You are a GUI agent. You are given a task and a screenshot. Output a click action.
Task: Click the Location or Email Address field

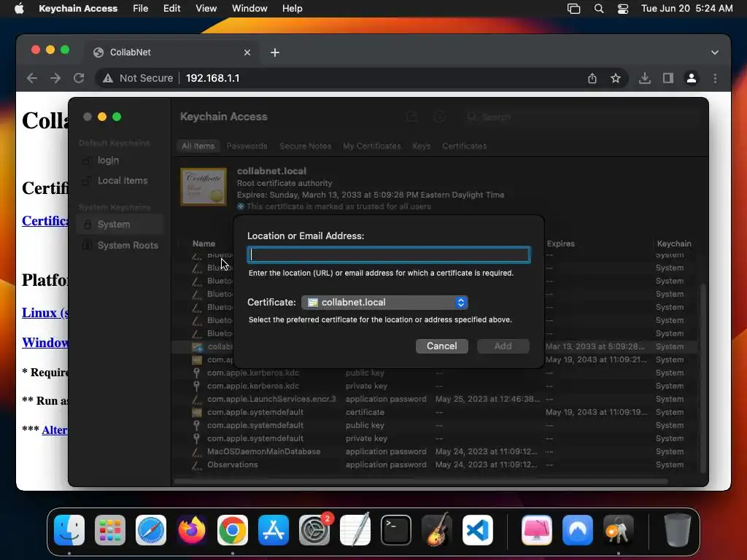389,254
